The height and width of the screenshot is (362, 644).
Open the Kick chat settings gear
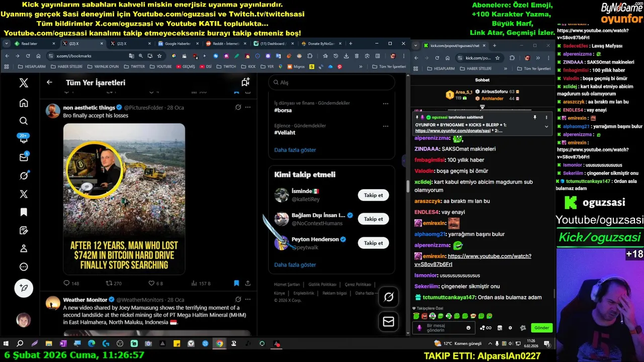pos(510,328)
